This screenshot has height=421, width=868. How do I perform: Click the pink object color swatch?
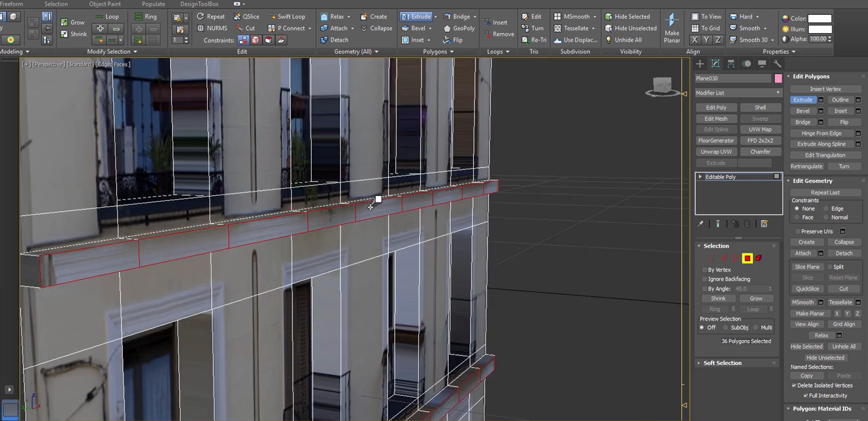coord(778,78)
